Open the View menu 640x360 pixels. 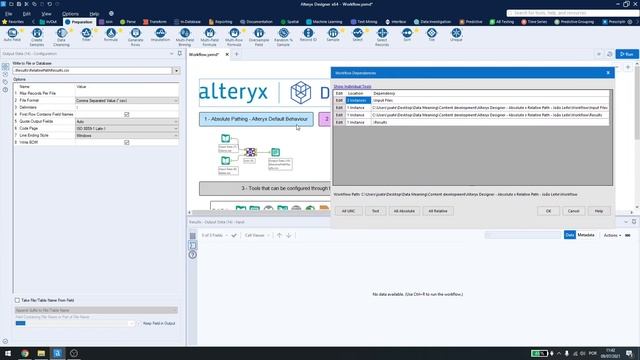[46, 13]
